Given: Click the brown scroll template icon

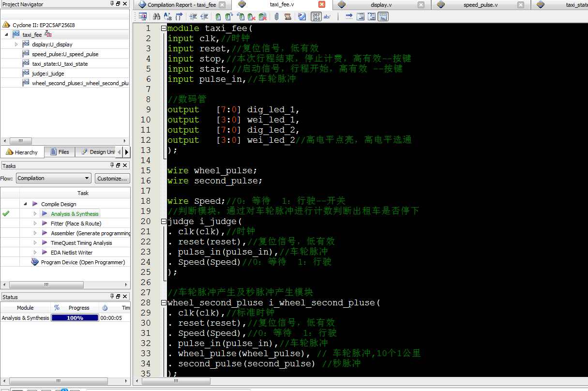Looking at the screenshot, I should click(x=288, y=16).
